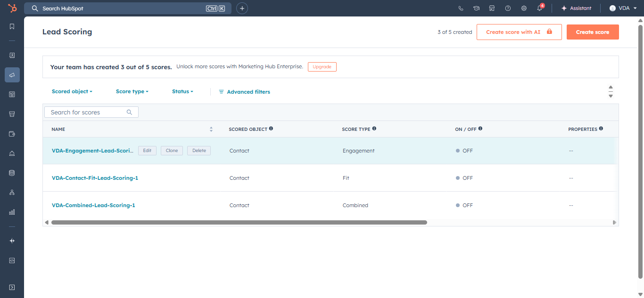Click the horizontal table scrollbar thumb
This screenshot has width=644, height=298.
pos(239,222)
